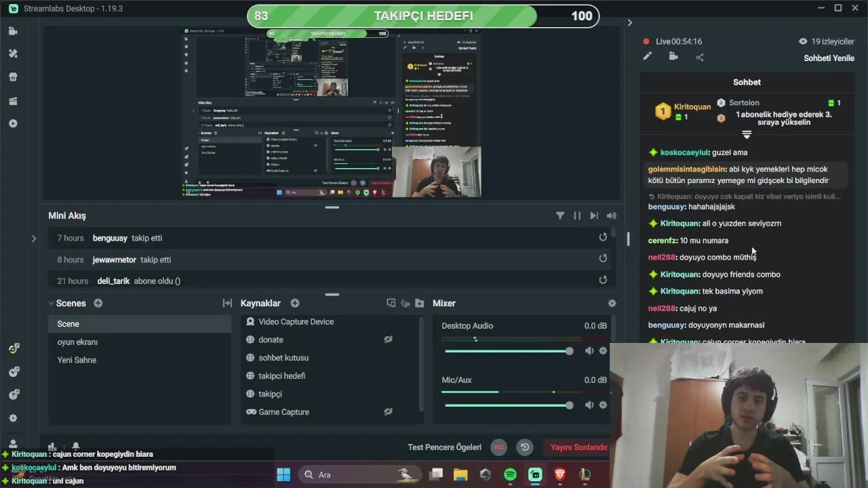This screenshot has width=868, height=488.
Task: Open Spotify from the taskbar
Action: point(511,474)
